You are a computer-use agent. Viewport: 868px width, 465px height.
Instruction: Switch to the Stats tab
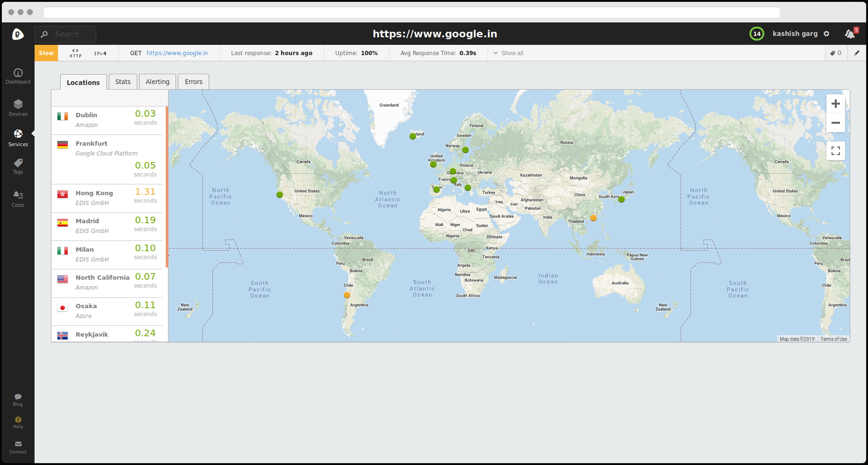pos(123,82)
